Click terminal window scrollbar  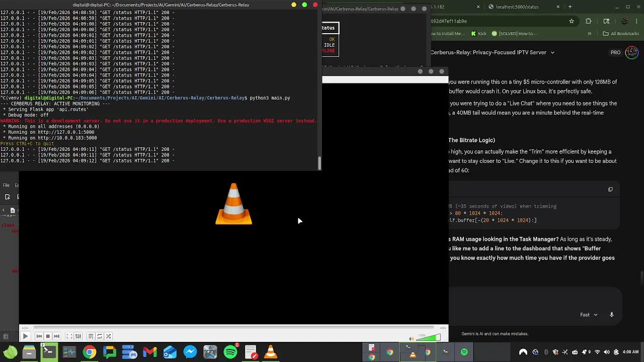tap(319, 163)
